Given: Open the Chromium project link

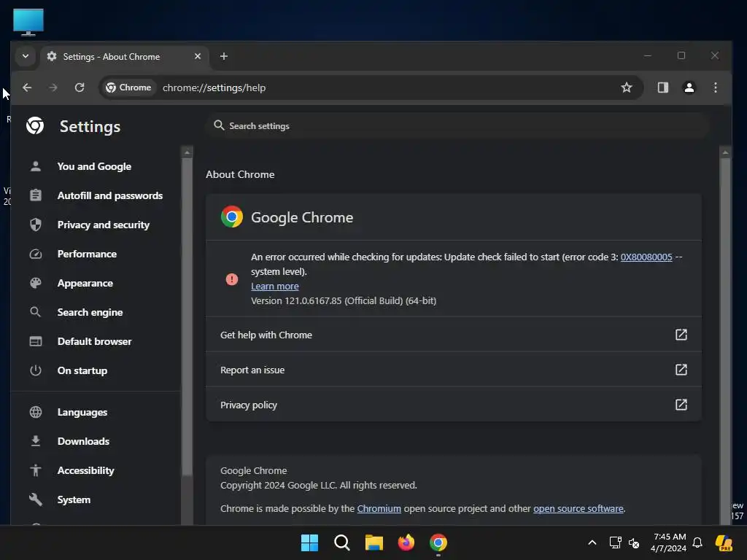Looking at the screenshot, I should [x=379, y=508].
